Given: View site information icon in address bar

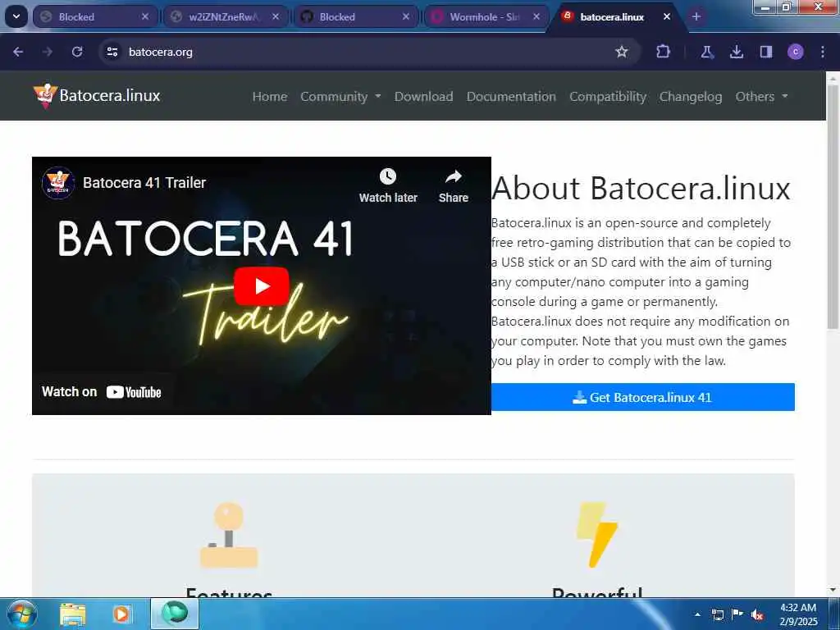Looking at the screenshot, I should click(112, 52).
